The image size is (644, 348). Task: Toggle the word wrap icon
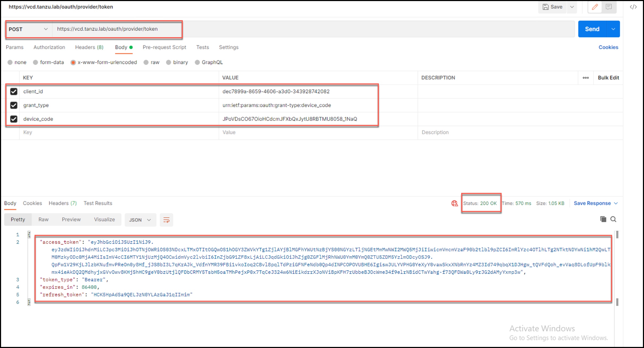point(166,220)
